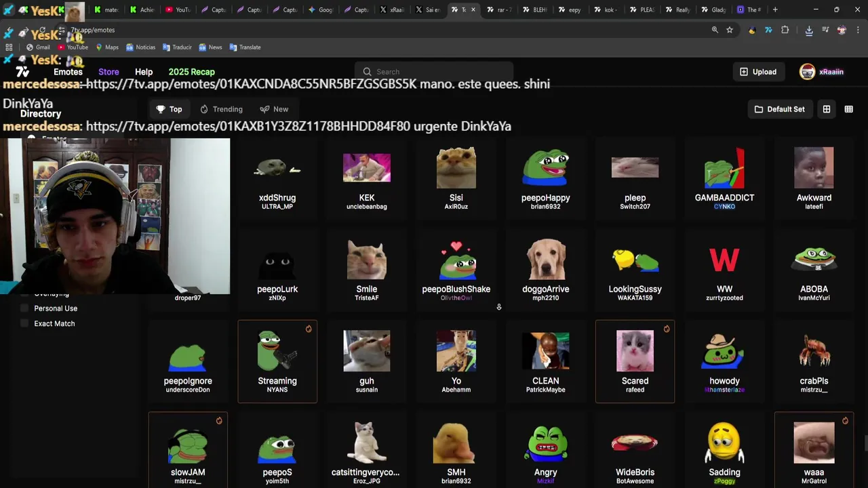Select the Trending sorting tab
This screenshot has height=488, width=868.
point(221,109)
